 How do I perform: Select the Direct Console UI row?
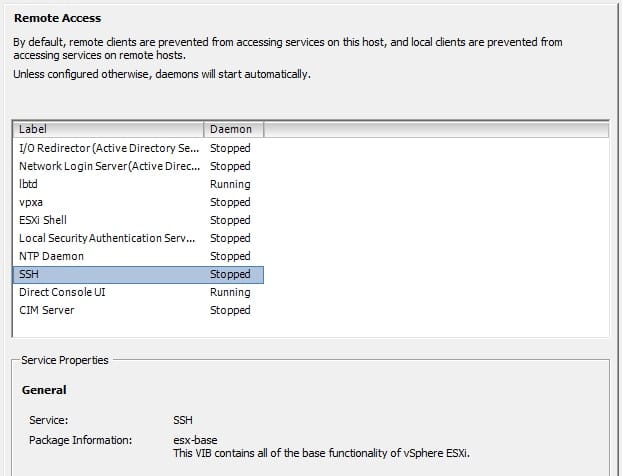pos(138,292)
